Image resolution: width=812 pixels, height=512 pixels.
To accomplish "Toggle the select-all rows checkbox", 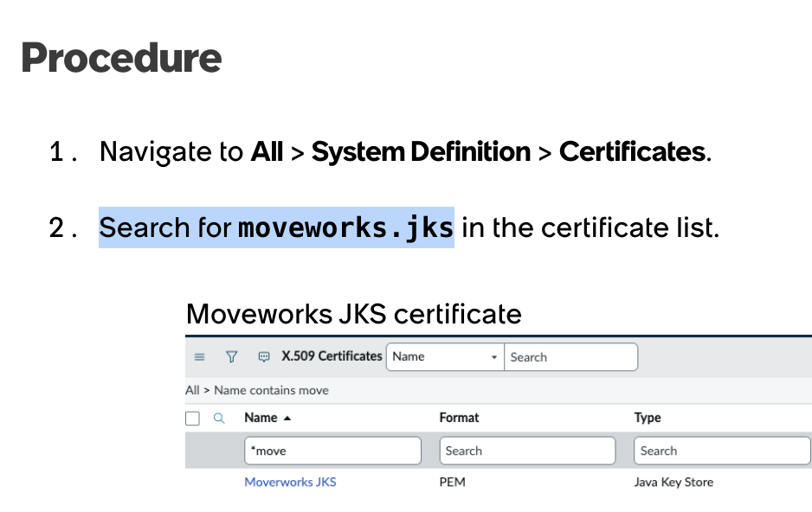I will coord(193,418).
